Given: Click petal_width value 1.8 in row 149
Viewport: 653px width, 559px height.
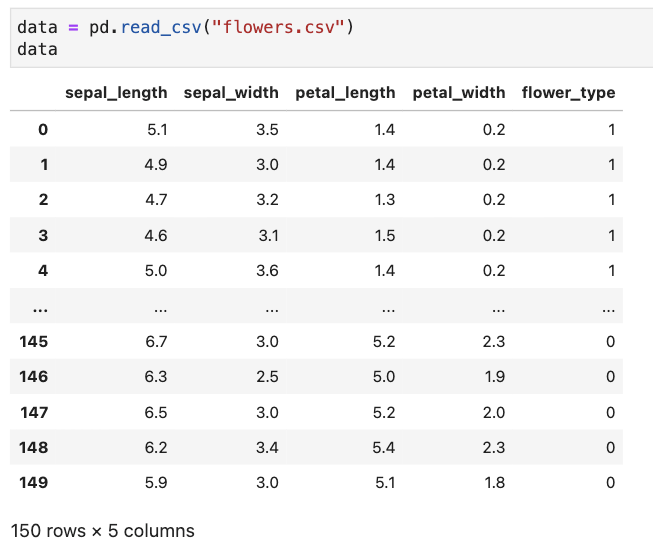Looking at the screenshot, I should click(x=495, y=482).
